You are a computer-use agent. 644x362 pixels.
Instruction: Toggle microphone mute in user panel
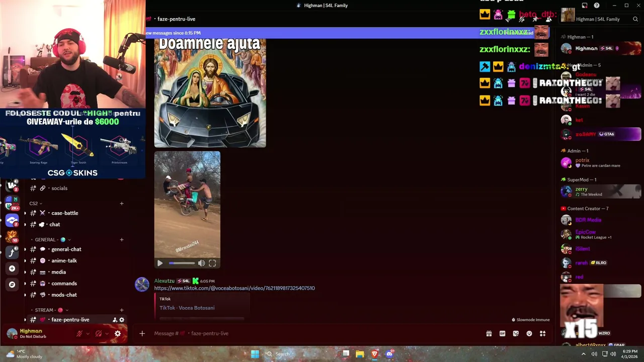pos(79,333)
